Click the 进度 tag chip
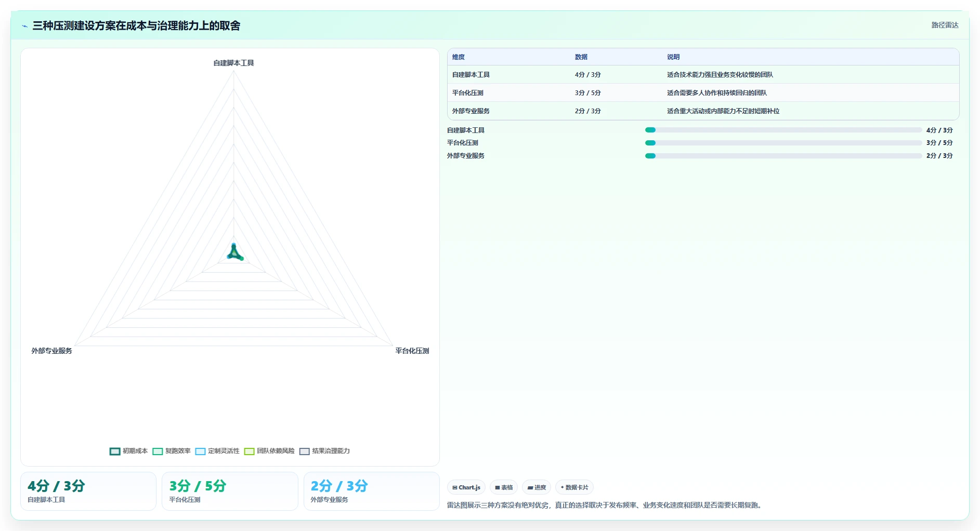 537,487
